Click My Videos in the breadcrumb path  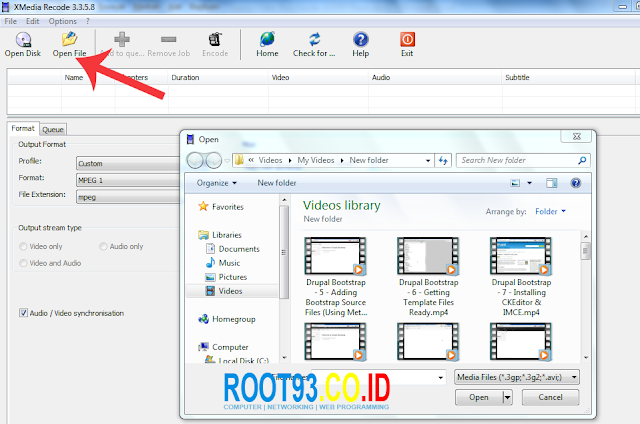[x=316, y=160]
